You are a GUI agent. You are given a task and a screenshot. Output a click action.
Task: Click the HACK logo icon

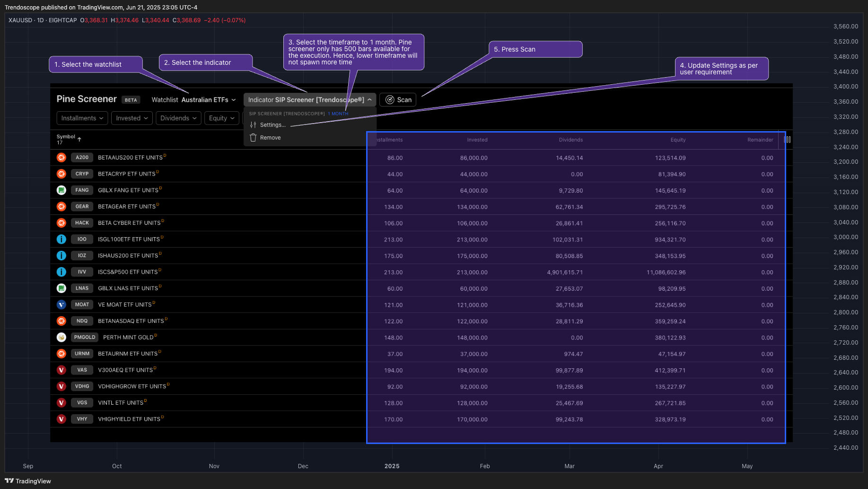61,223
